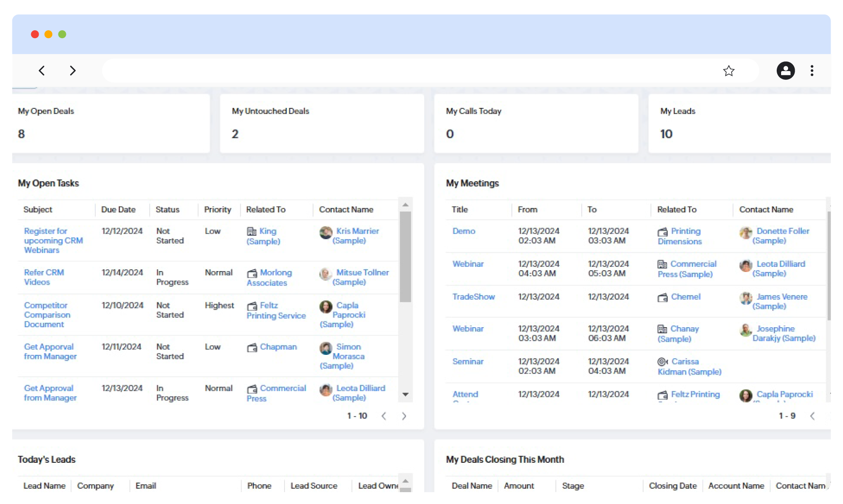Click the record icon beside Feltz Printing Service

[x=252, y=306]
